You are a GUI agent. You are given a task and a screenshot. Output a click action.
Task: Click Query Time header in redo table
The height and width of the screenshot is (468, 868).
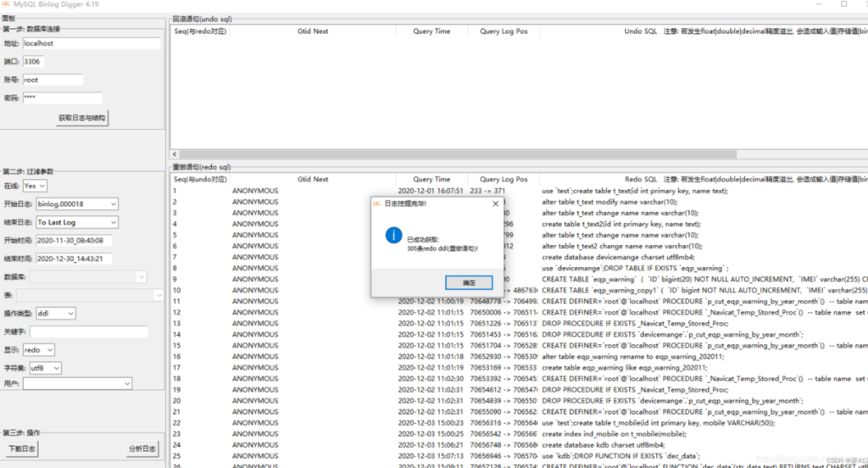[x=431, y=179]
